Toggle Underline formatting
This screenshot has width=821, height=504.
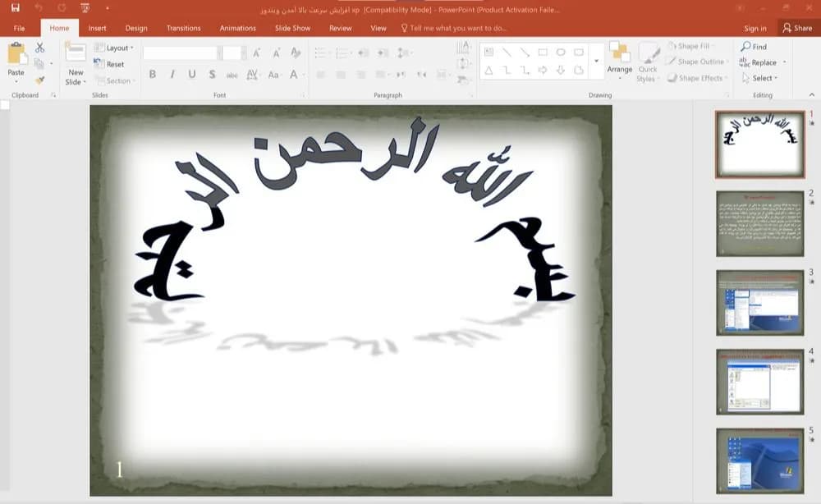192,75
